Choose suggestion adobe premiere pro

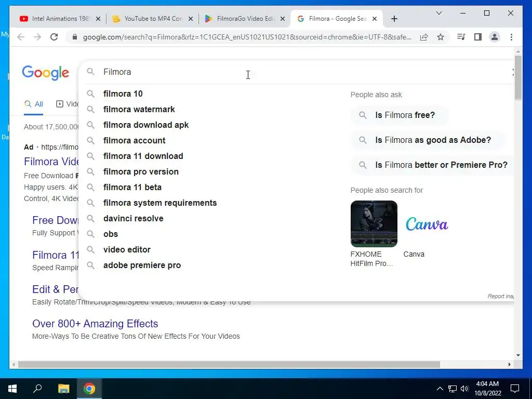click(142, 265)
